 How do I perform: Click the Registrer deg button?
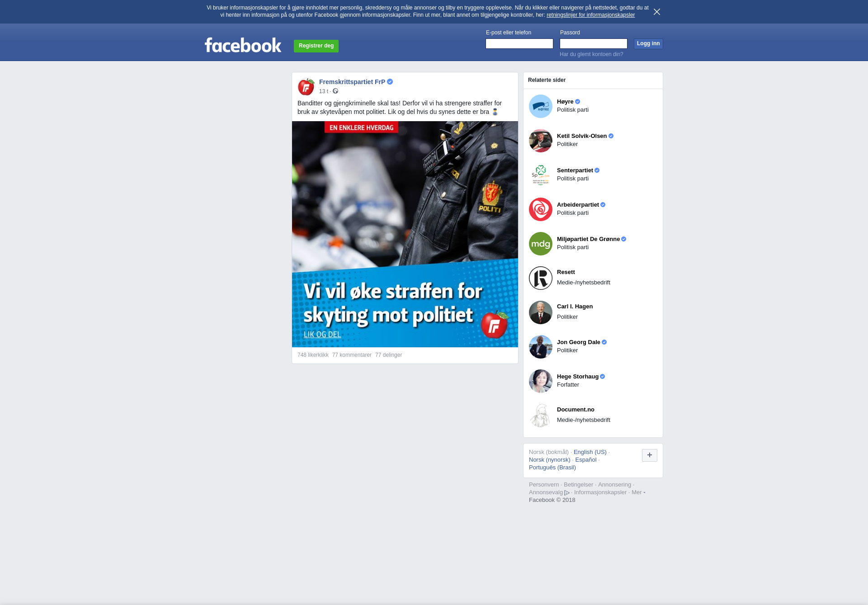tap(316, 46)
